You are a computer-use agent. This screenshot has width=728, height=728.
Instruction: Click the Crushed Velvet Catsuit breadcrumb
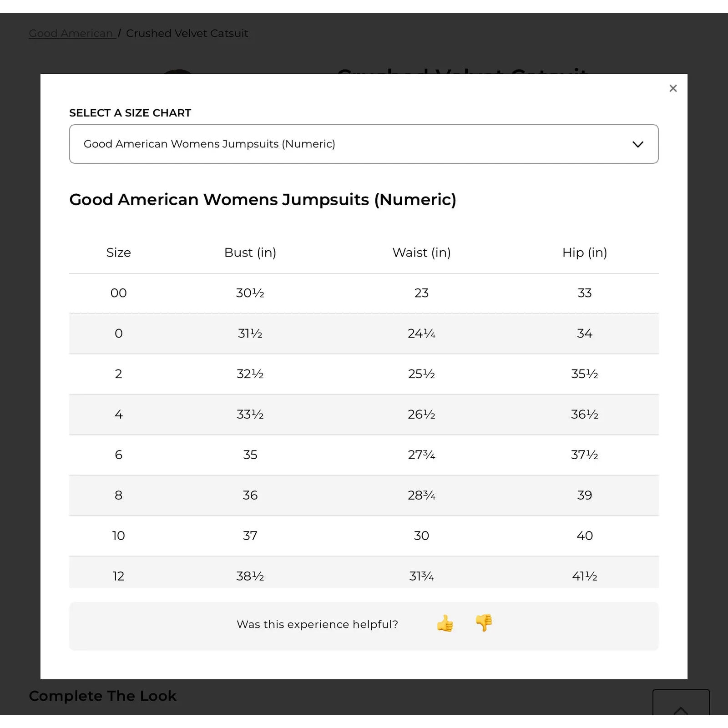(187, 34)
